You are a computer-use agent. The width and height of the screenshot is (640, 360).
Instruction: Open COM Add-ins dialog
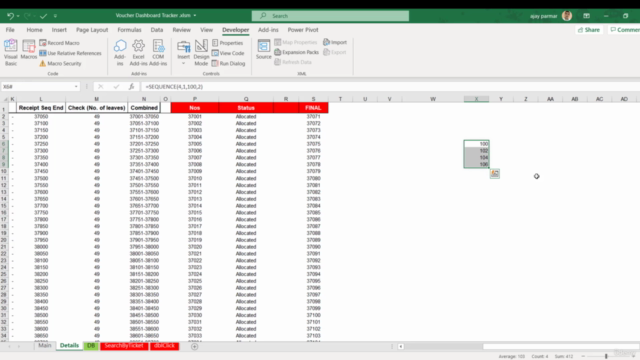(158, 53)
